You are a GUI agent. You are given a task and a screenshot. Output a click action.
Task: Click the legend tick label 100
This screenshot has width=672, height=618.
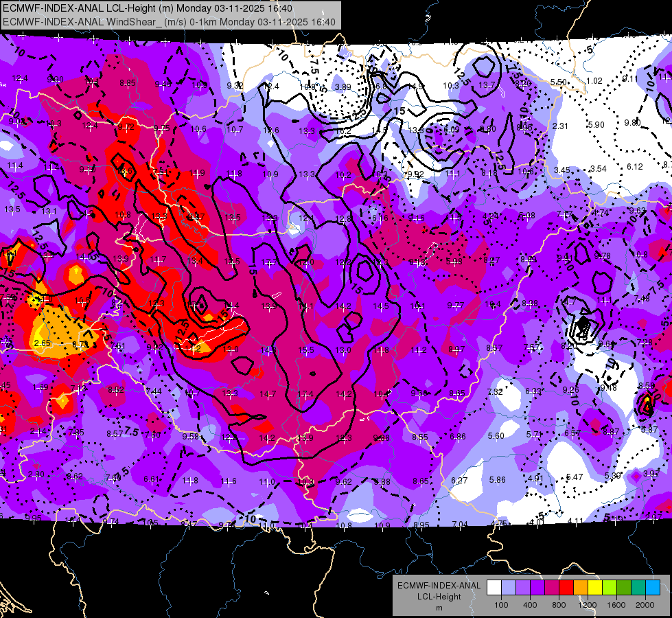coord(502,605)
